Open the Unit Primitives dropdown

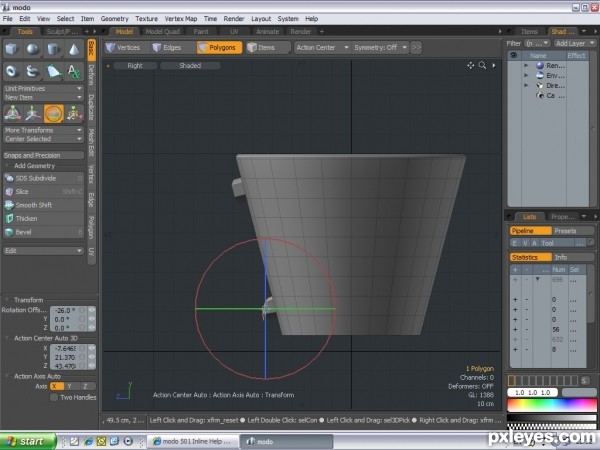click(x=43, y=88)
